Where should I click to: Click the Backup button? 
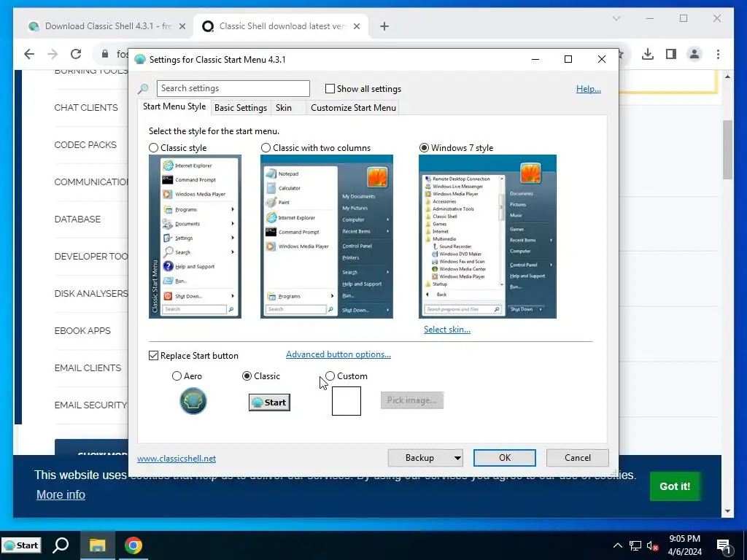click(419, 458)
